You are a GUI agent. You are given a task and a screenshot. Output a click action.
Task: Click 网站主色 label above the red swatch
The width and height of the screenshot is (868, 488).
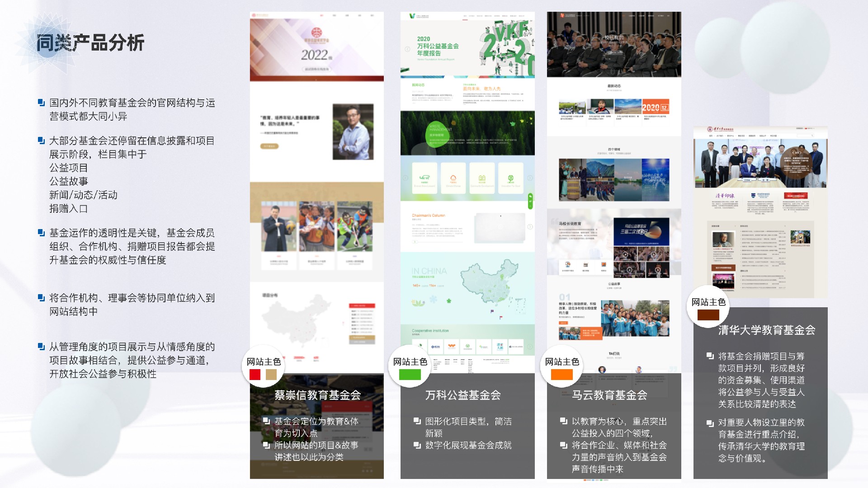pos(264,362)
